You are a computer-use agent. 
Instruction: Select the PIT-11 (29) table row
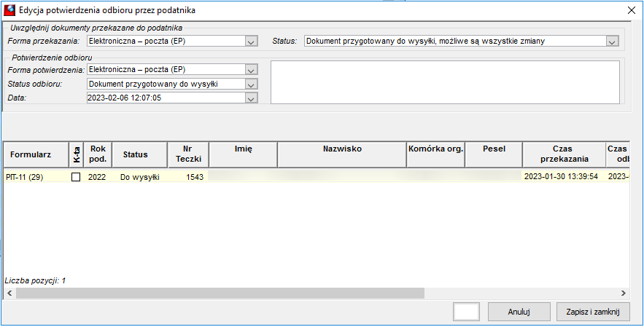point(317,177)
